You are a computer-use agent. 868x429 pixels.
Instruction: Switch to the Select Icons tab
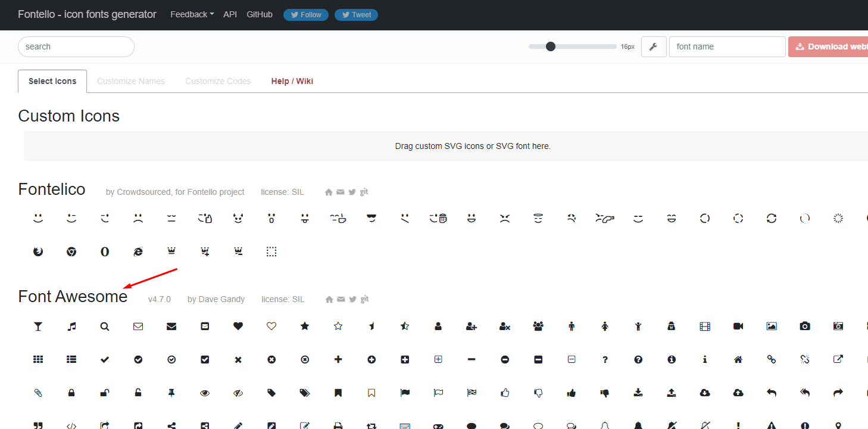52,81
